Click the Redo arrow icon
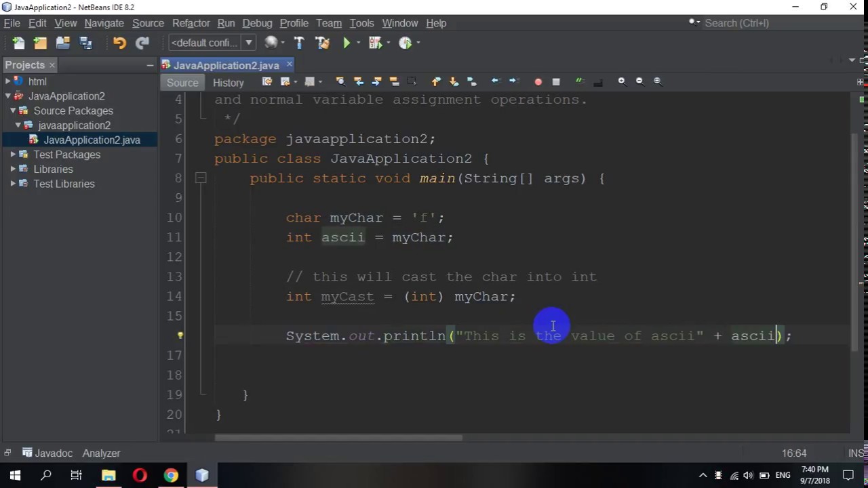This screenshot has width=868, height=488. 142,43
